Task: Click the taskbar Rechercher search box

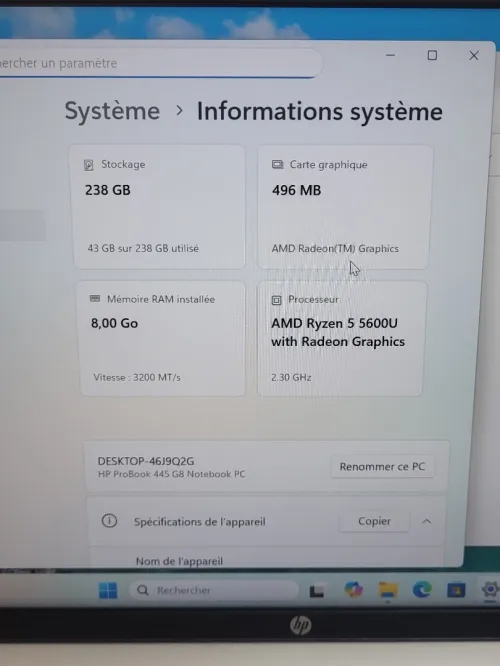Action: click(x=213, y=590)
